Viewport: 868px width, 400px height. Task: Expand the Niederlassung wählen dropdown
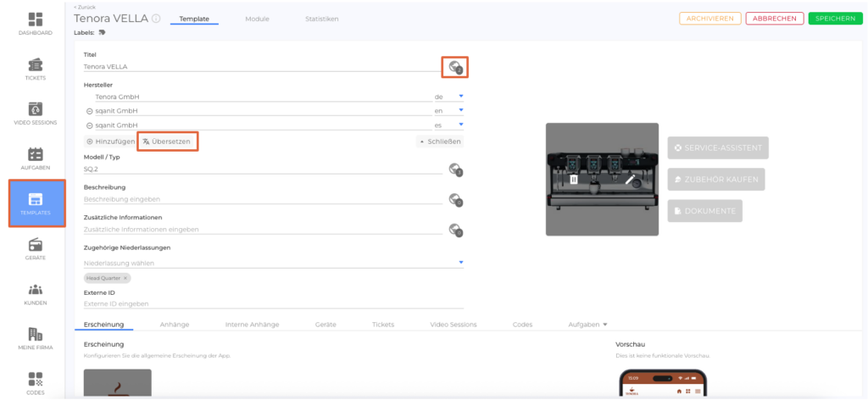pos(461,263)
